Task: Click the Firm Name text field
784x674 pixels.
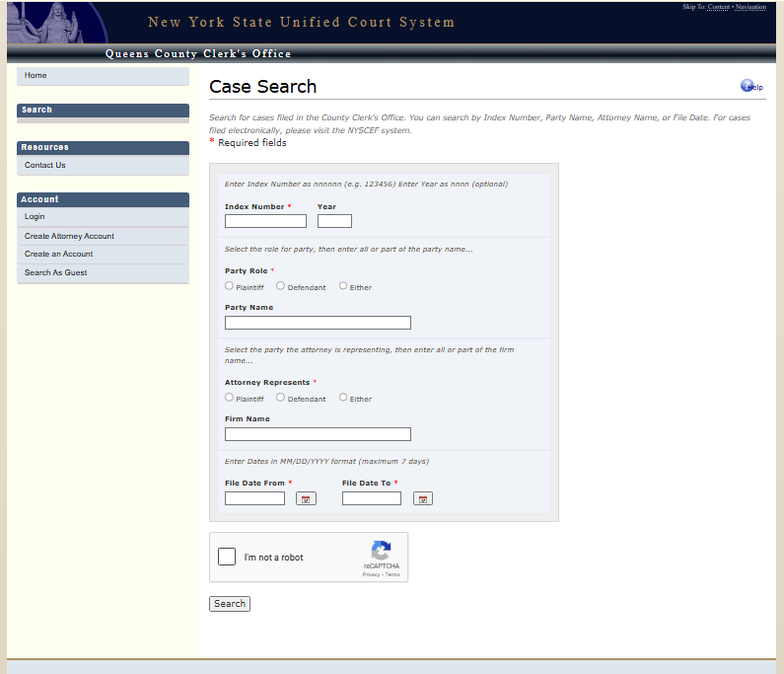Action: (x=318, y=434)
